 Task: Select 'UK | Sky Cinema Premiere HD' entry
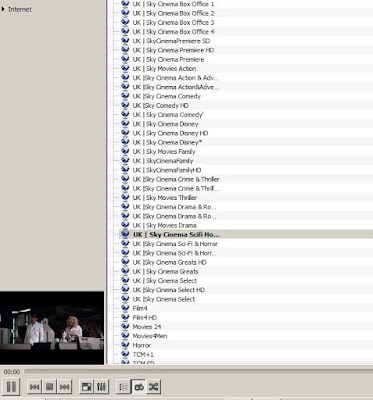tap(173, 50)
